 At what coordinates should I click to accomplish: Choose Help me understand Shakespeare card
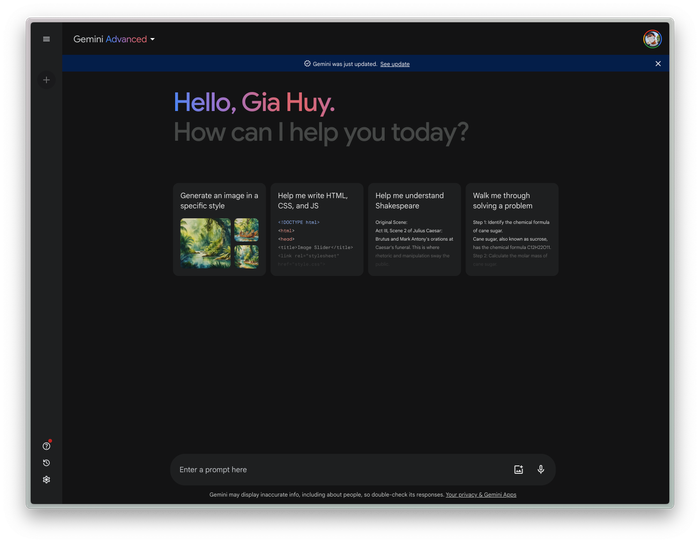pyautogui.click(x=414, y=230)
